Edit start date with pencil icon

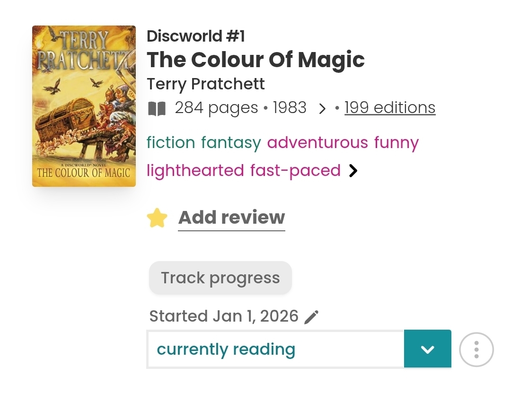click(x=311, y=316)
